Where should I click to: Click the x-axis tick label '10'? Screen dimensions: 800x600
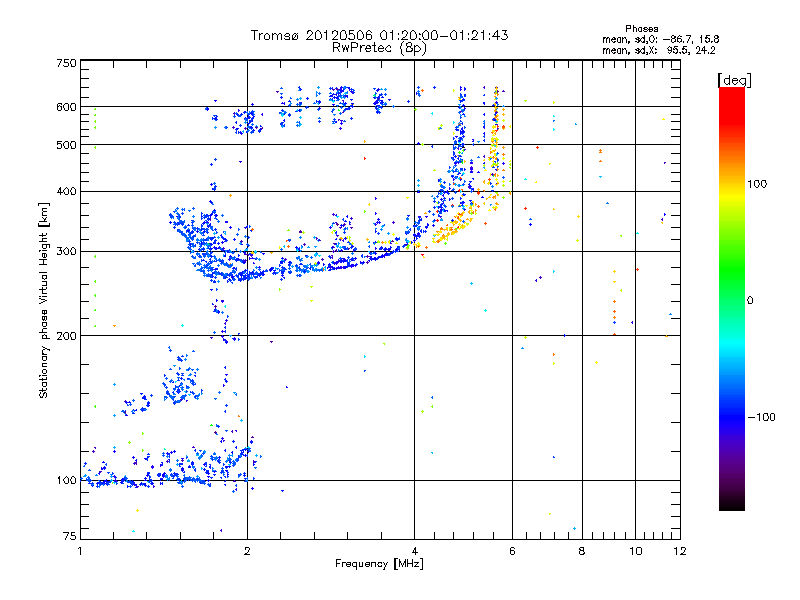tap(636, 551)
